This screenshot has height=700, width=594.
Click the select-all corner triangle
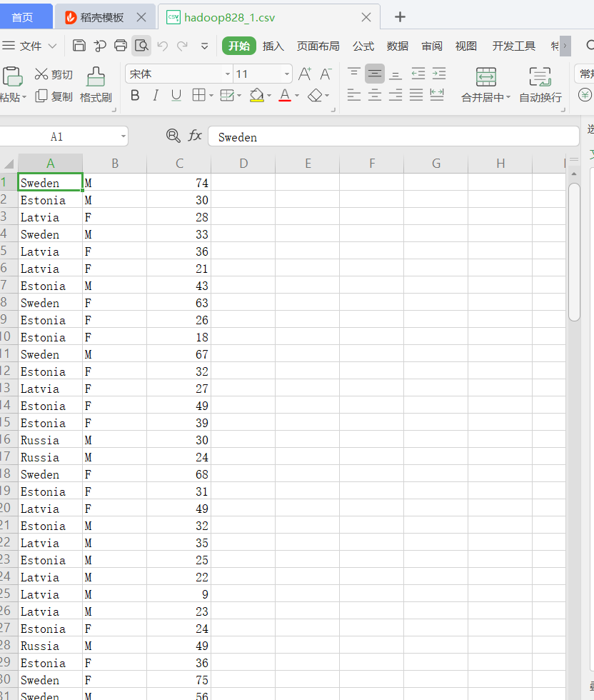(x=9, y=164)
